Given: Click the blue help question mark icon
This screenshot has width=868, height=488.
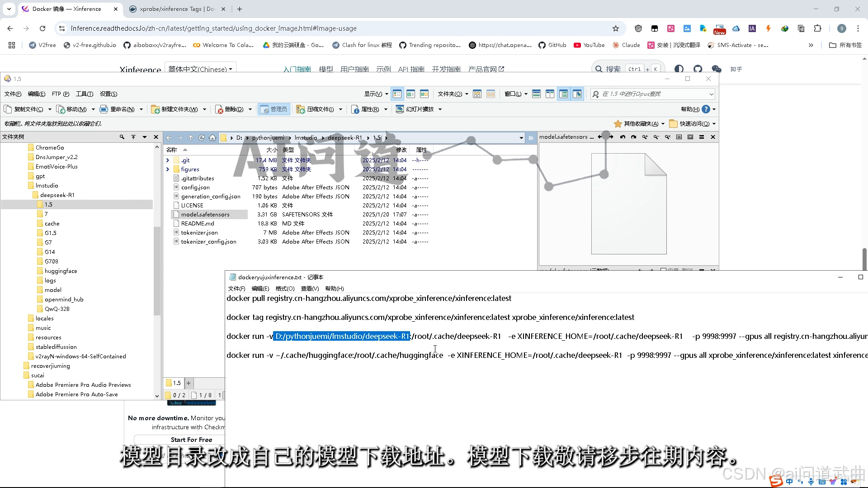Looking at the screenshot, I should [x=706, y=109].
